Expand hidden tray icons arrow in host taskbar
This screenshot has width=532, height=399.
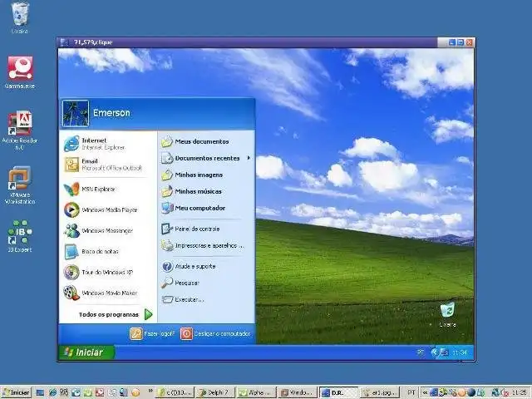pos(425,392)
